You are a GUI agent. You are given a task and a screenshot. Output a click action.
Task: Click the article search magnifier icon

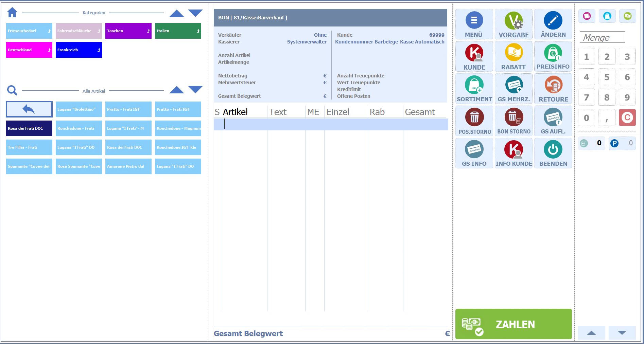point(12,91)
